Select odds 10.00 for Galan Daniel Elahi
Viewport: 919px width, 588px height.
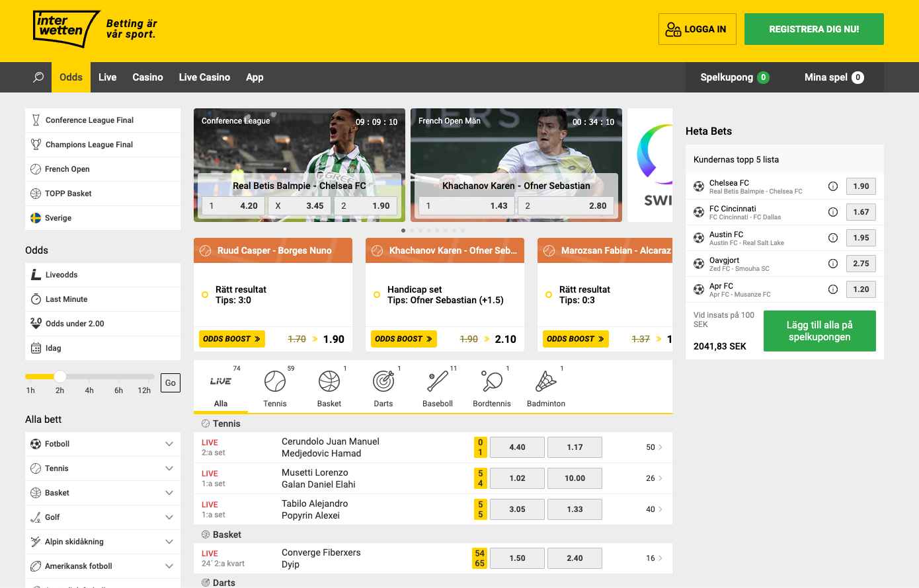575,478
